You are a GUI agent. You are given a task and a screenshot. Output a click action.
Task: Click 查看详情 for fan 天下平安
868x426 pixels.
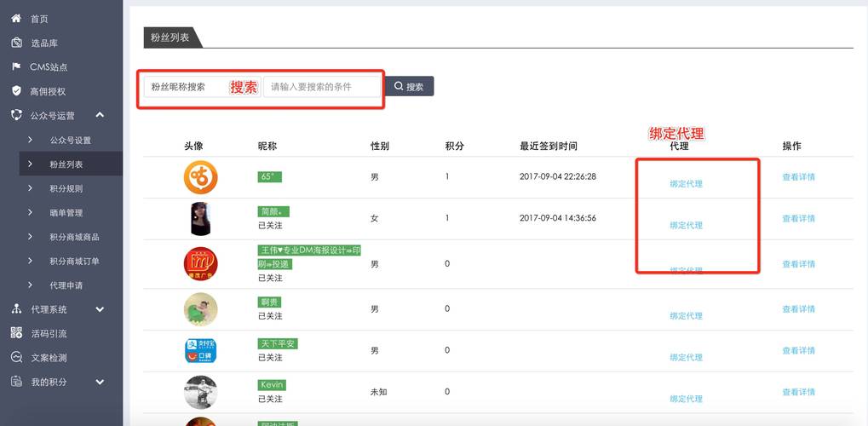click(798, 351)
